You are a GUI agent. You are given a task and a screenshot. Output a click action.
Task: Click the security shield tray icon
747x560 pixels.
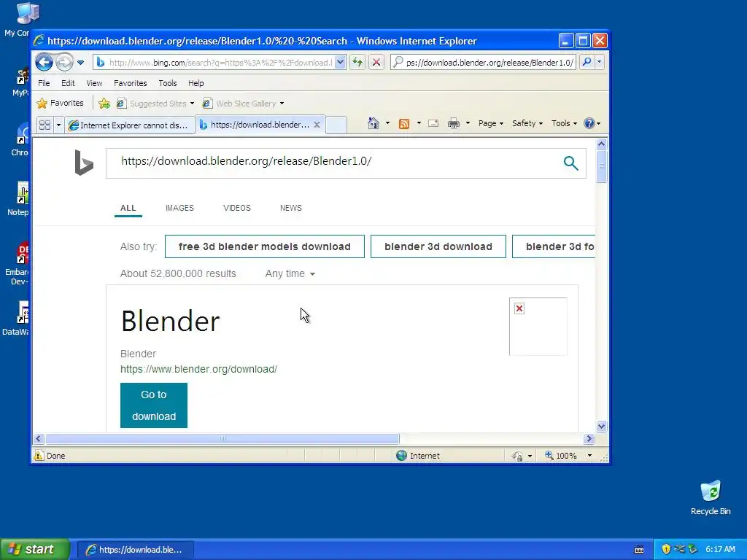pyautogui.click(x=666, y=549)
